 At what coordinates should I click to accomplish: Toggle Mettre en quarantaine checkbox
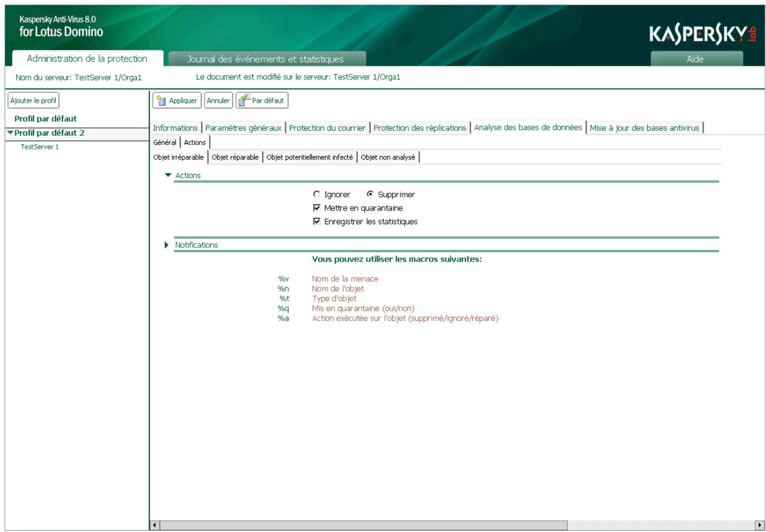pos(317,208)
